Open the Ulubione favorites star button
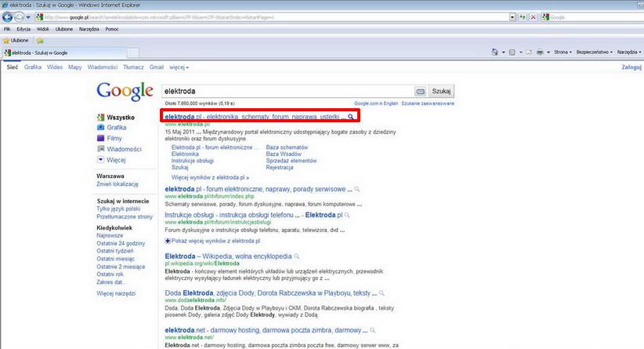This screenshot has width=644, height=349. click(16, 40)
